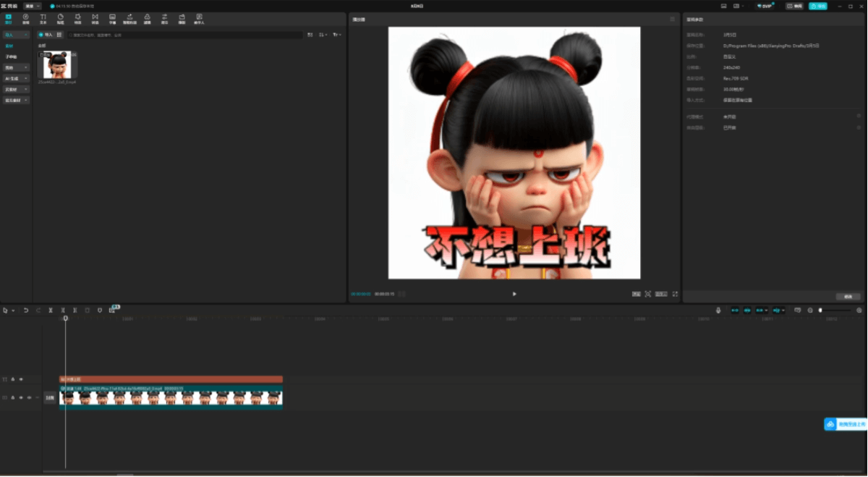Open the Digital Human (数字人) tab icon
Image resolution: width=868 pixels, height=477 pixels.
199,18
